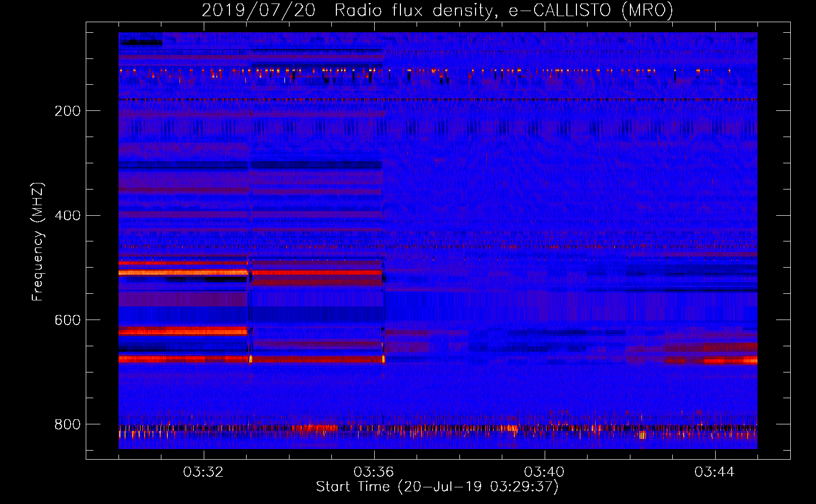Select the 800 frequency tick label
This screenshot has height=504, width=816.
68,425
